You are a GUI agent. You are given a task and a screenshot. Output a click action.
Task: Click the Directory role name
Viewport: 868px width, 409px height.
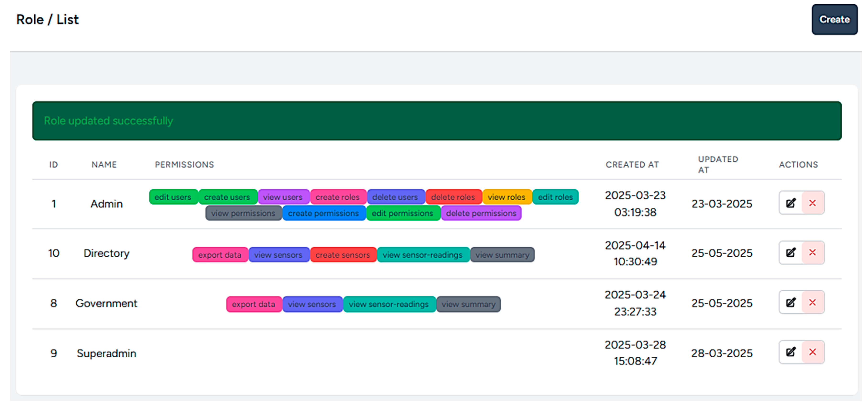[107, 253]
